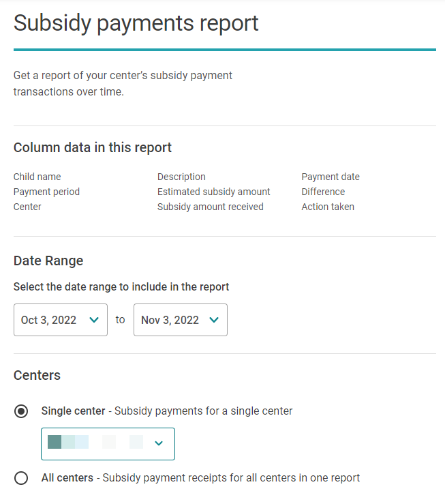Click the chevron arrow in center selector

[159, 443]
